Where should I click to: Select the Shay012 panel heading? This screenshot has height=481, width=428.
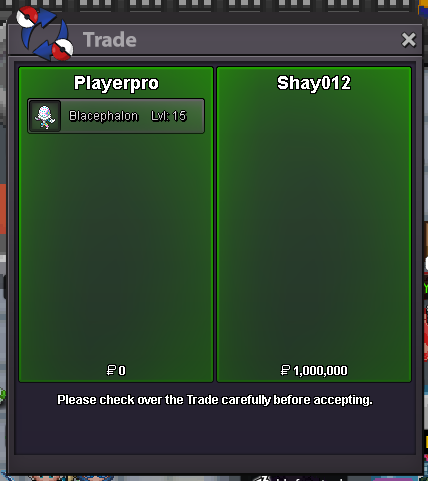[314, 83]
